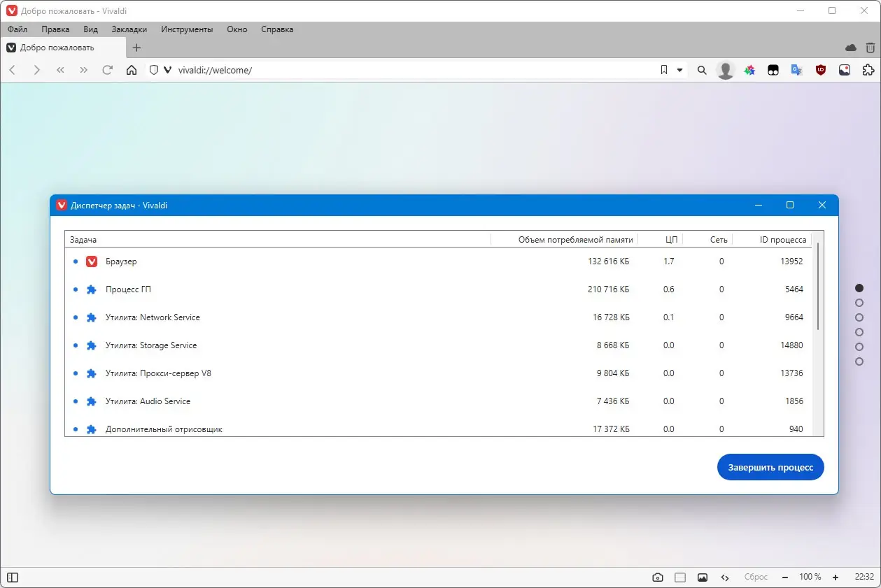Click the Завершить процесс button
Viewport: 881px width, 588px height.
point(770,467)
